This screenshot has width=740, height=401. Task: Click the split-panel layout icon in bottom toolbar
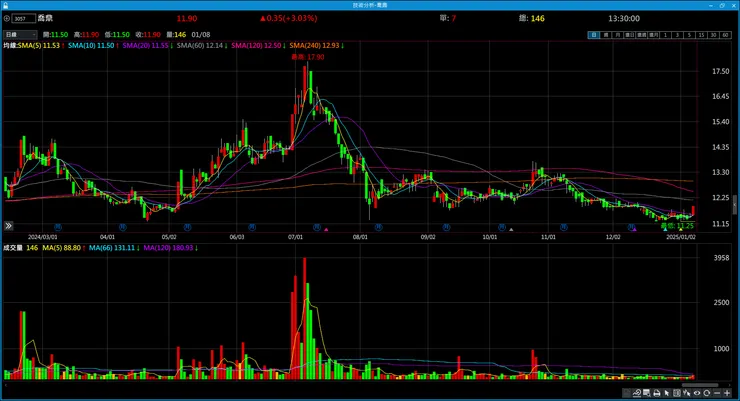pos(677,393)
